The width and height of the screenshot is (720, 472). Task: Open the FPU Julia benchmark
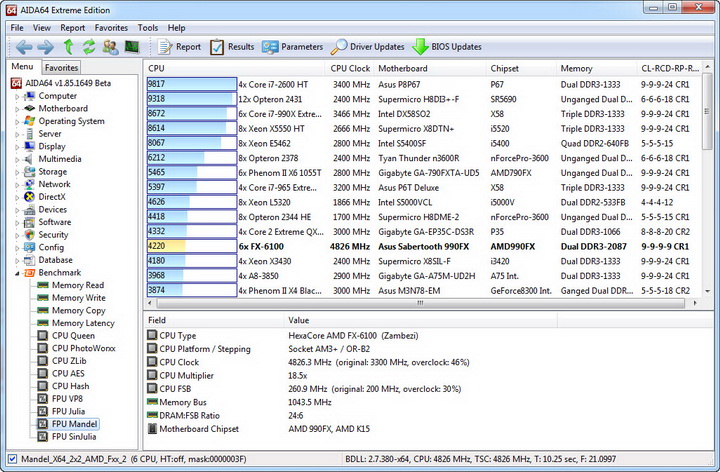68,411
